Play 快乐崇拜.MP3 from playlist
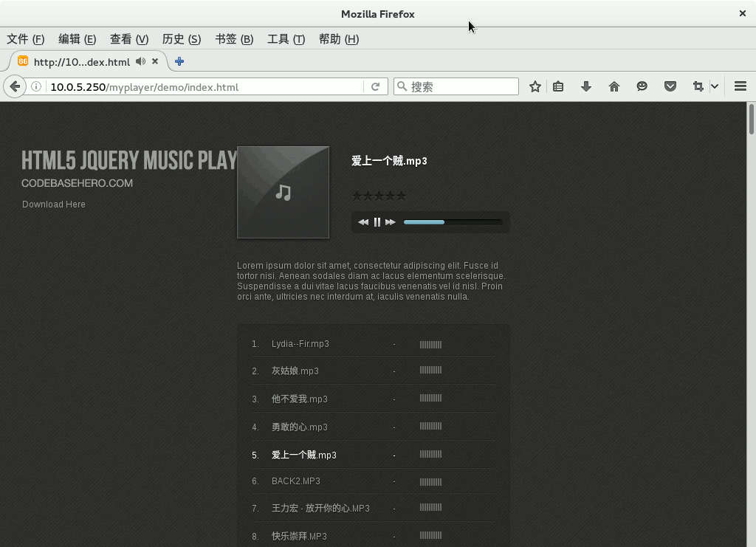Image resolution: width=756 pixels, height=547 pixels. (299, 536)
